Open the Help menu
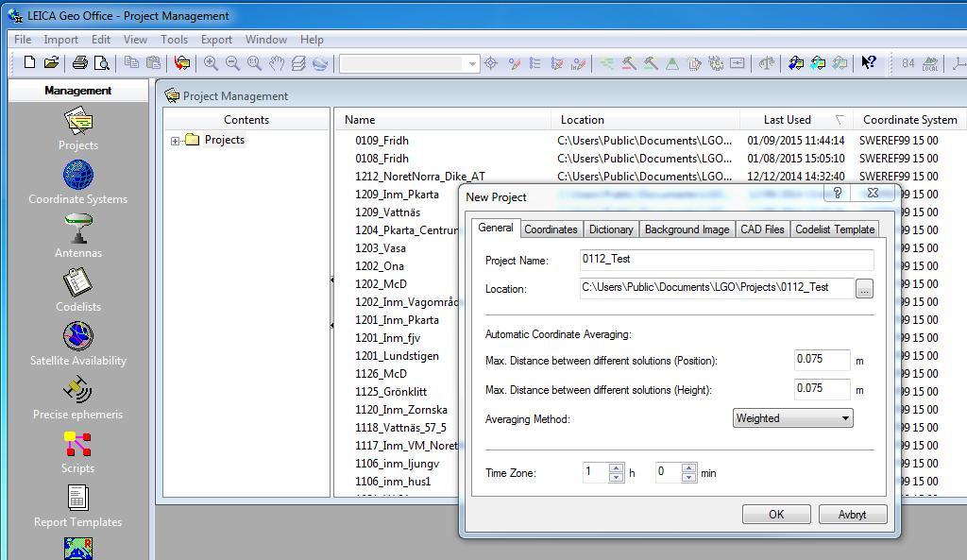 pos(312,40)
